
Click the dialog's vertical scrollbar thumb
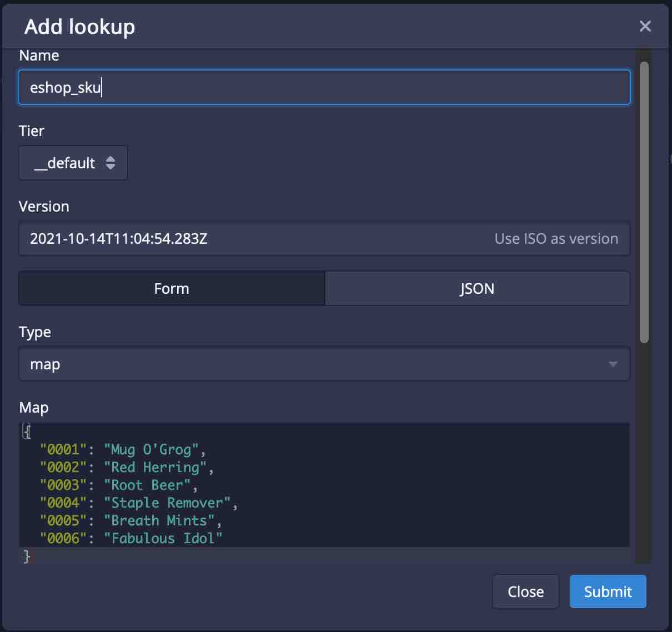pos(644,203)
